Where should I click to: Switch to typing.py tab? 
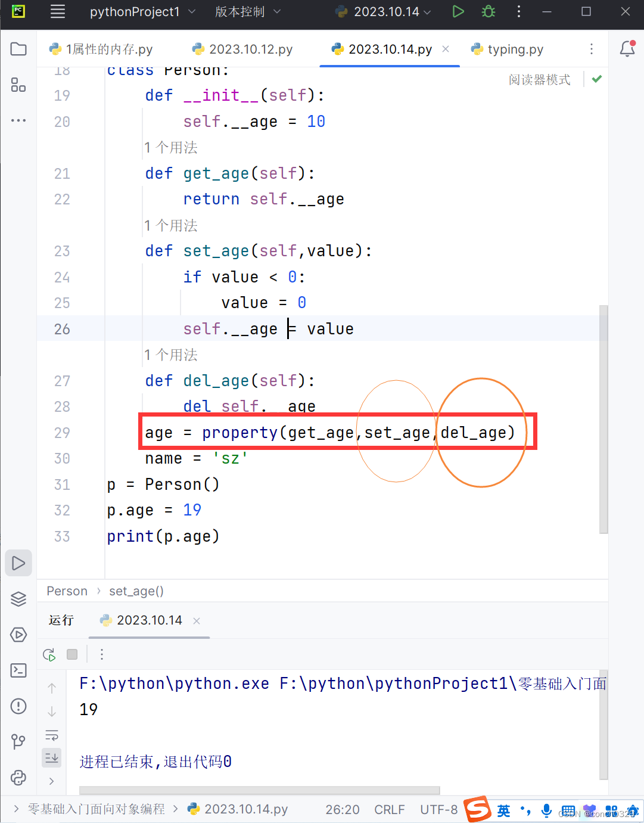click(x=508, y=49)
